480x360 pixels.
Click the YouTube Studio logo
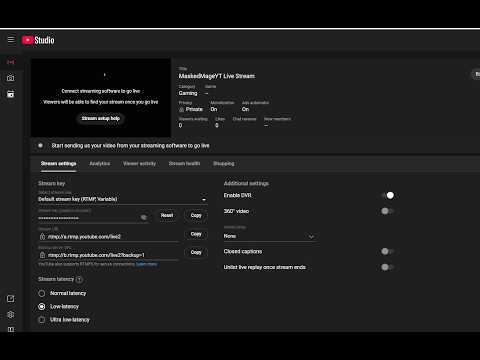pos(38,40)
